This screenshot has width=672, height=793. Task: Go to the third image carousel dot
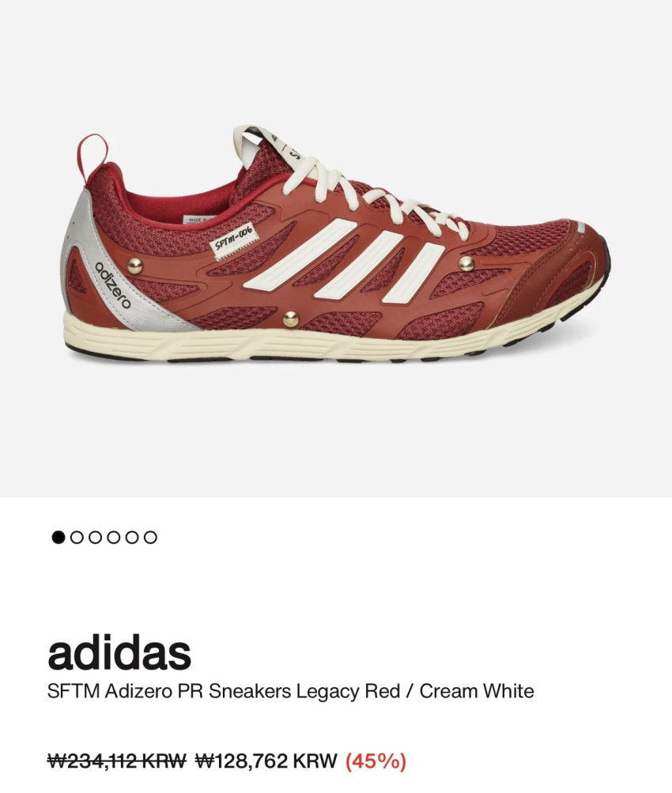click(95, 537)
